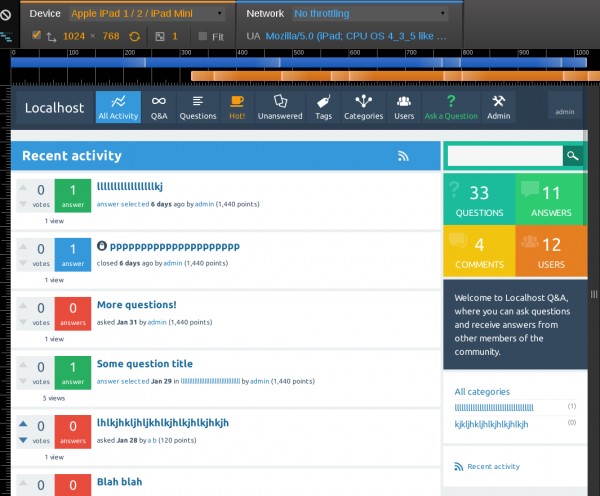The height and width of the screenshot is (496, 600).
Task: Click the Ask a Question link
Action: (x=451, y=107)
